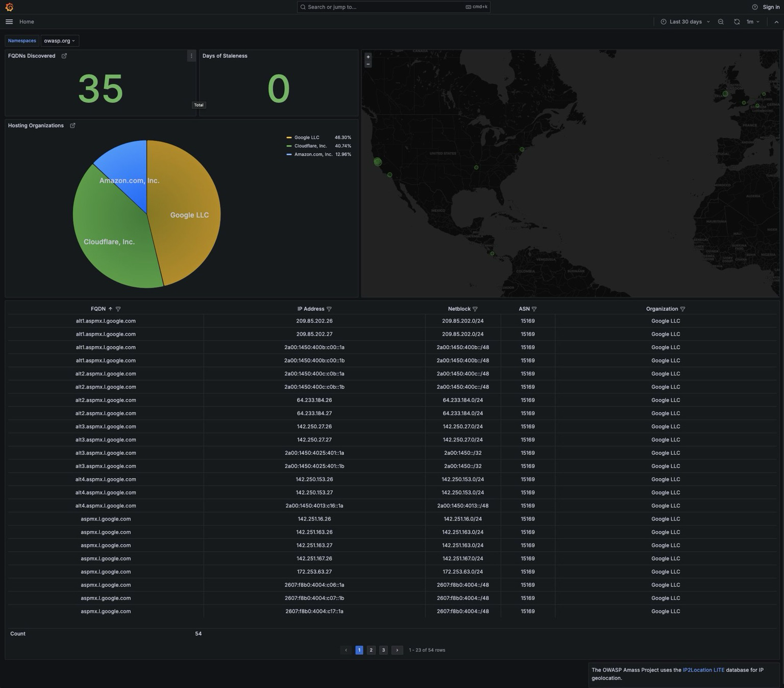Go to previous table page
784x688 pixels.
point(346,650)
